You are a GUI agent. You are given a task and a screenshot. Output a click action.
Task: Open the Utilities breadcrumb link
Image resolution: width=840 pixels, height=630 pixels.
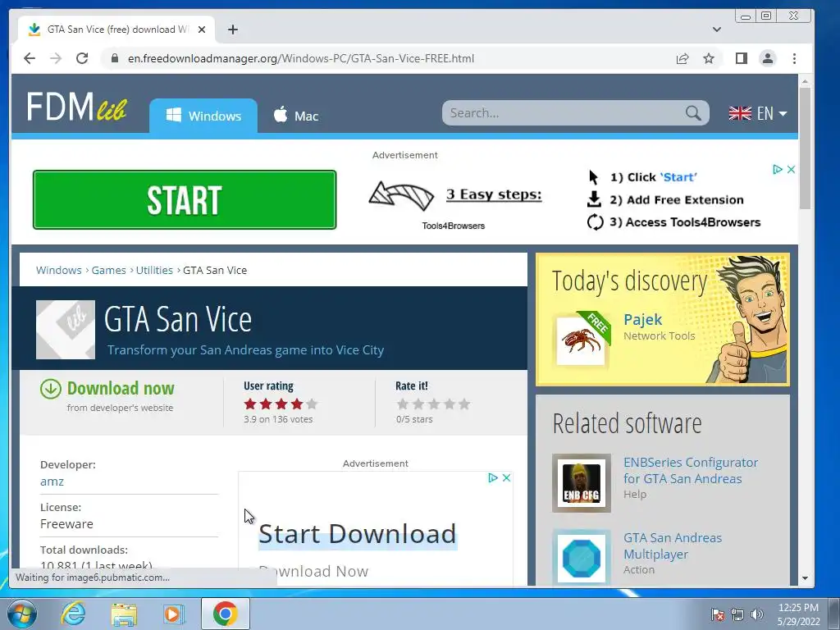(x=154, y=270)
